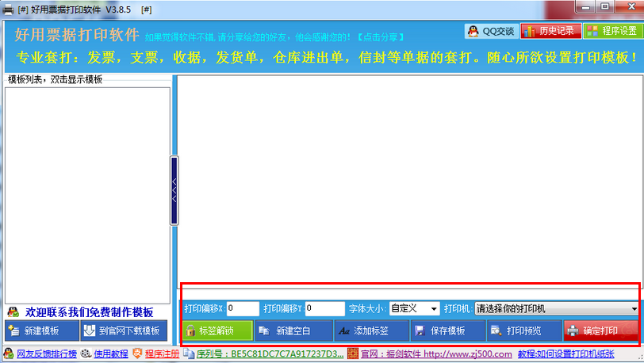Screen dimensions: 644x363
Task: Click the lock icon on 标签解锁
Action: [x=190, y=331]
